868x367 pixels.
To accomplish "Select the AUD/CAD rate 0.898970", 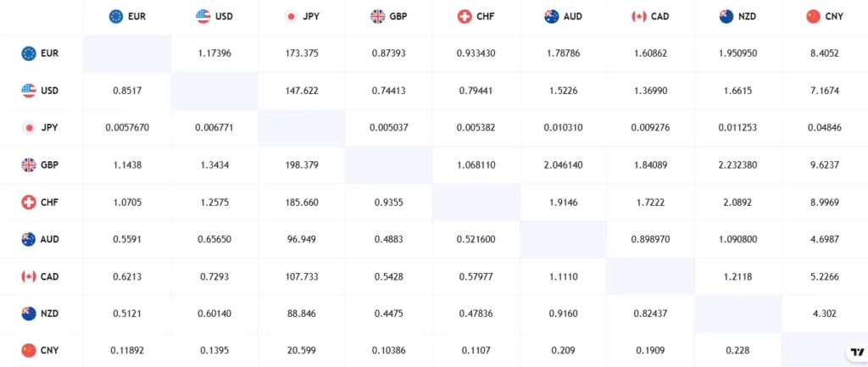I will tap(650, 239).
